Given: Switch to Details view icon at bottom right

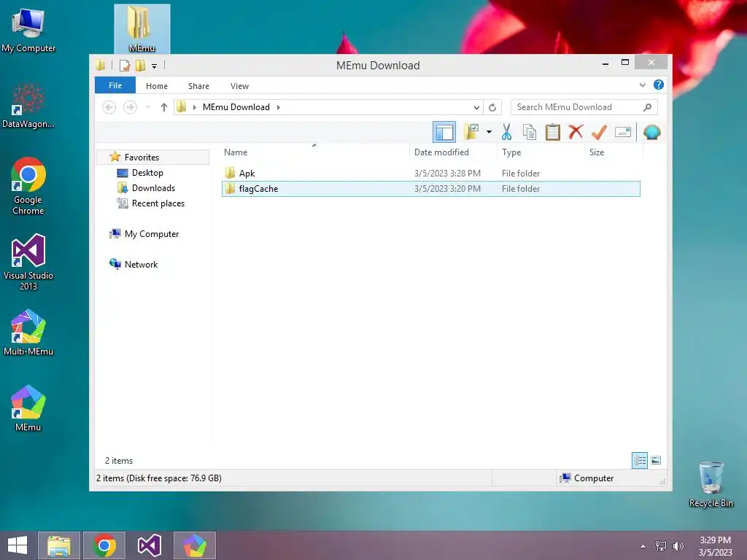Looking at the screenshot, I should coord(639,460).
